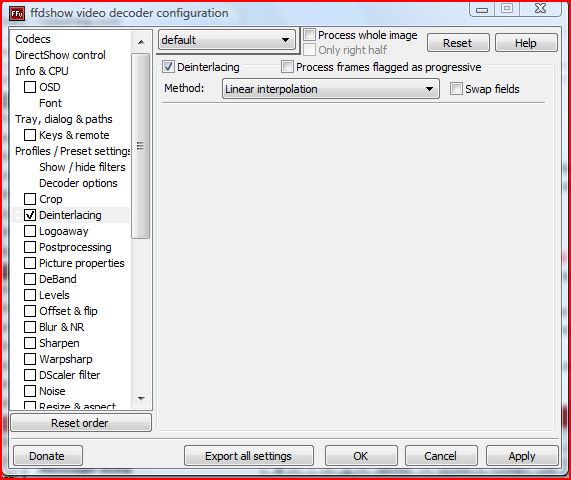Toggle the Swap fields checkbox
571x480 pixels.
[456, 88]
